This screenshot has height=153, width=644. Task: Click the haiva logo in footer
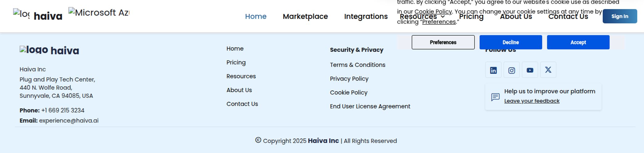[x=49, y=50]
